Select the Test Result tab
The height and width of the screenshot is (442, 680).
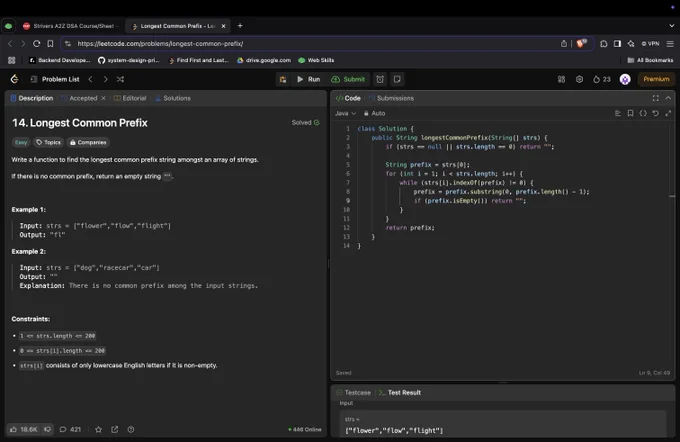399,393
